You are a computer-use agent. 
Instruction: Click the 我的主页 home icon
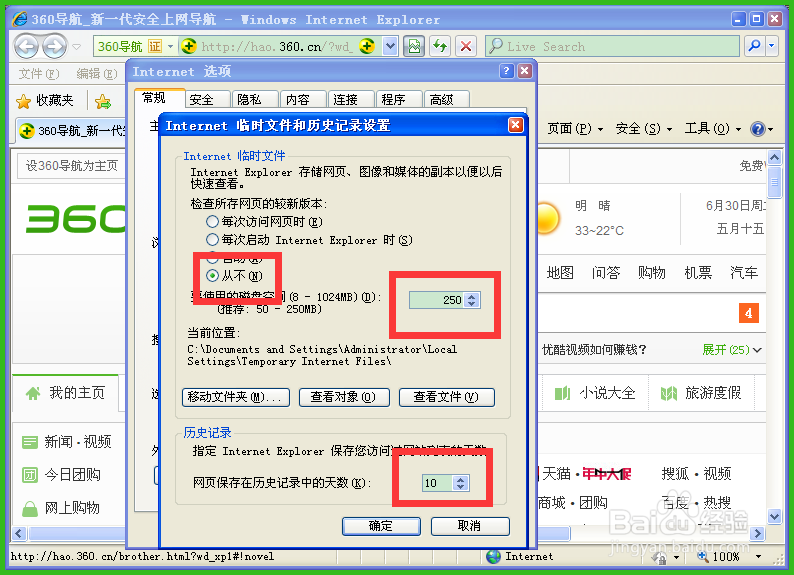pyautogui.click(x=33, y=393)
